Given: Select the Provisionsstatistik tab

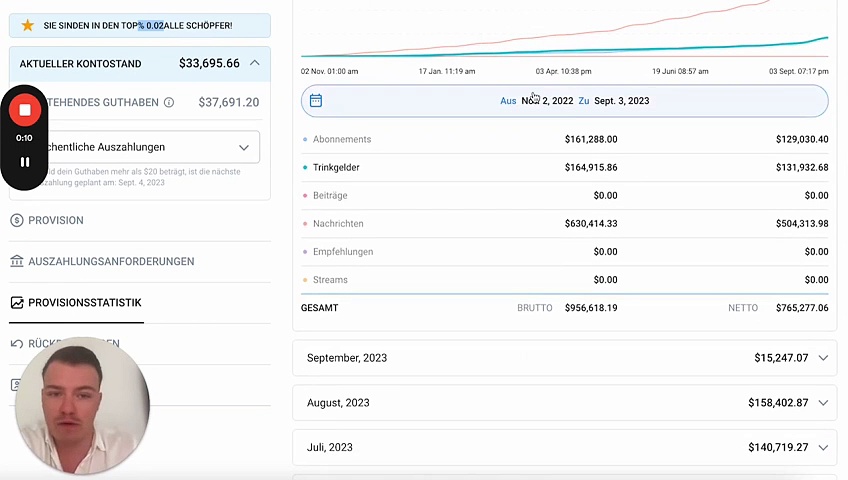Looking at the screenshot, I should (85, 303).
